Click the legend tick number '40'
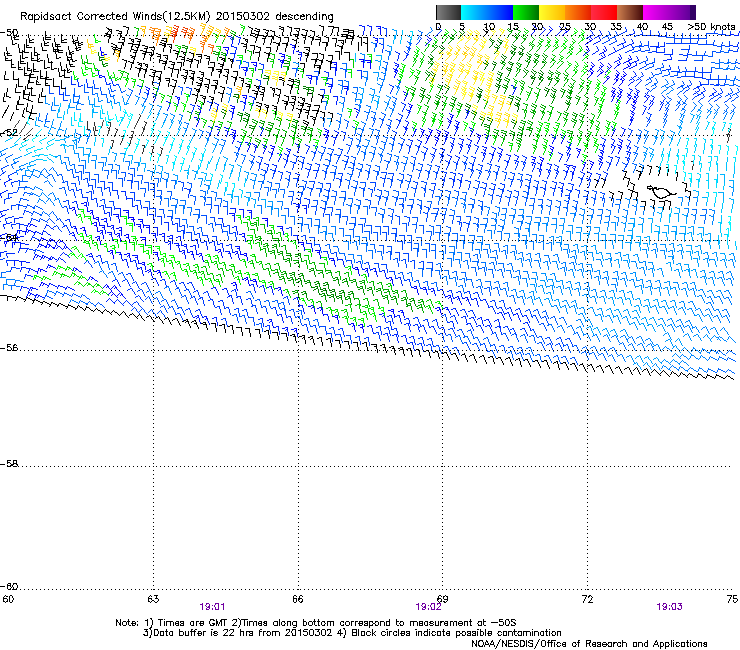This screenshot has height=650, width=740. click(x=642, y=27)
